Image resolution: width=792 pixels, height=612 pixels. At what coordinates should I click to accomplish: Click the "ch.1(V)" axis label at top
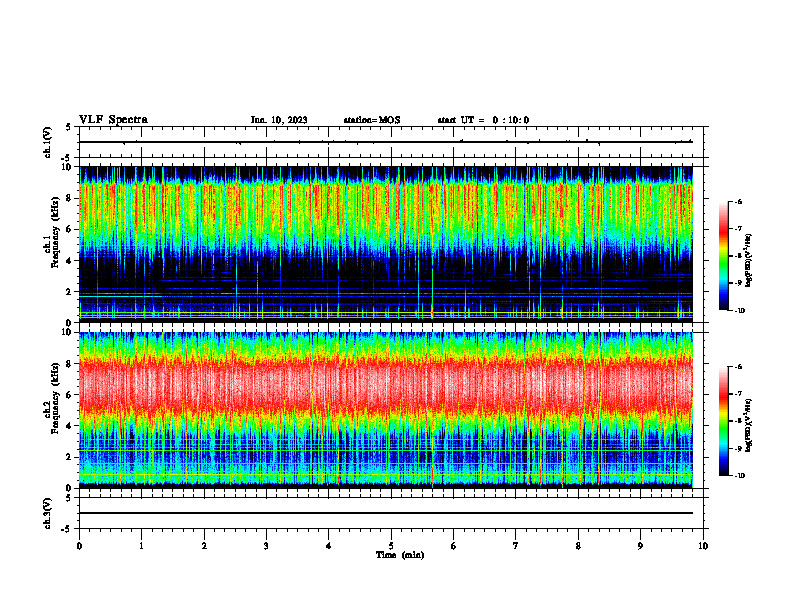(48, 142)
